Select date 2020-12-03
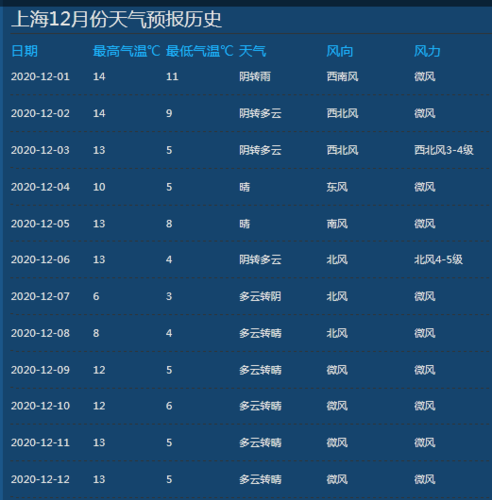 pos(40,150)
